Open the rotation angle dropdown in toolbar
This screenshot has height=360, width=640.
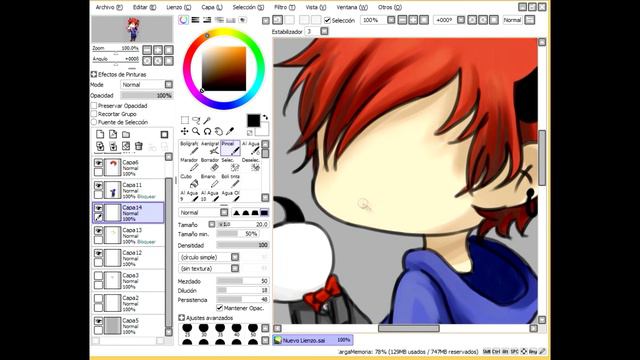(x=461, y=20)
